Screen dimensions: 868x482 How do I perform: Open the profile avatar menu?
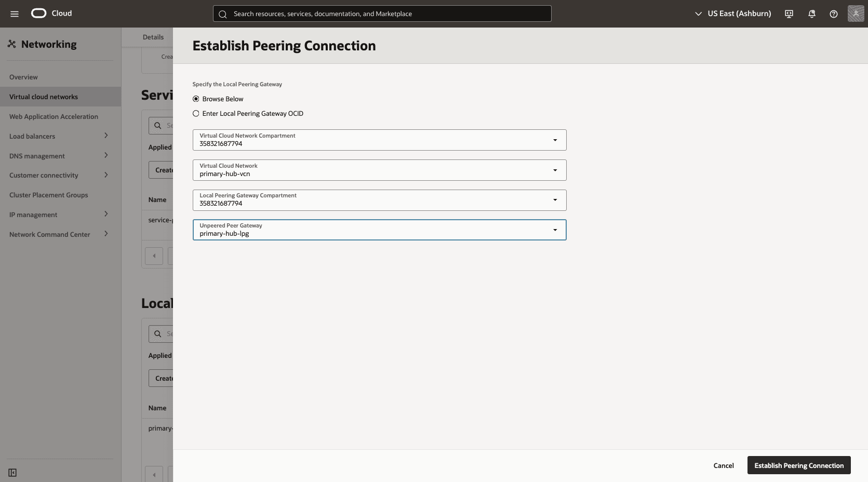pos(855,14)
